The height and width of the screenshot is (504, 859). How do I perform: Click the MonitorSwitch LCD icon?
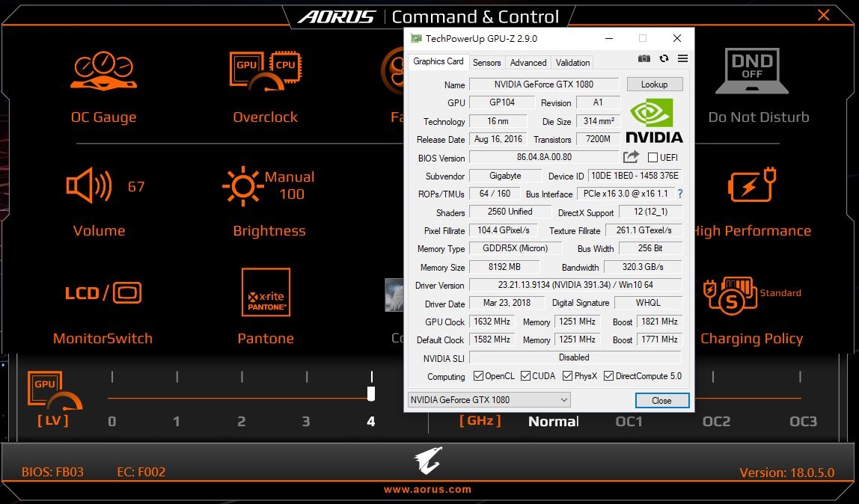click(x=103, y=293)
